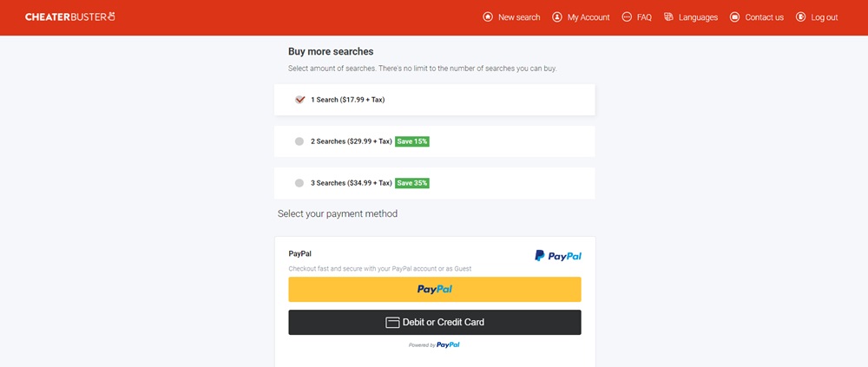Viewport: 868px width, 367px height.
Task: Click the New search icon
Action: point(488,17)
